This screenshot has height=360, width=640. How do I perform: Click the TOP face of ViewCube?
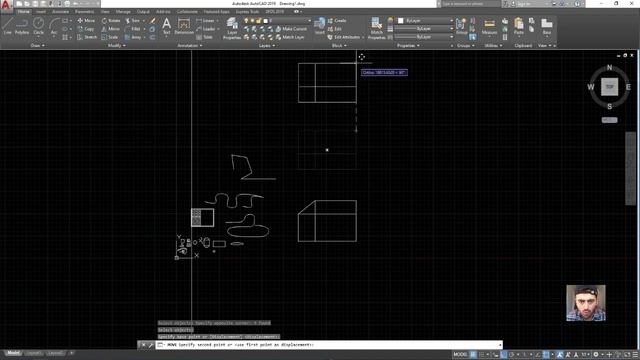pyautogui.click(x=609, y=87)
